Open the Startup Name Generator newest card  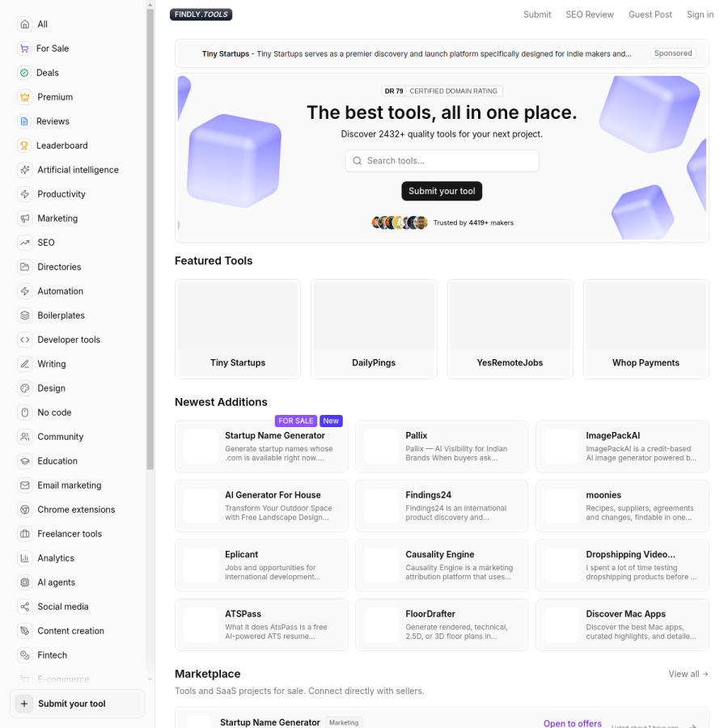pyautogui.click(x=261, y=447)
